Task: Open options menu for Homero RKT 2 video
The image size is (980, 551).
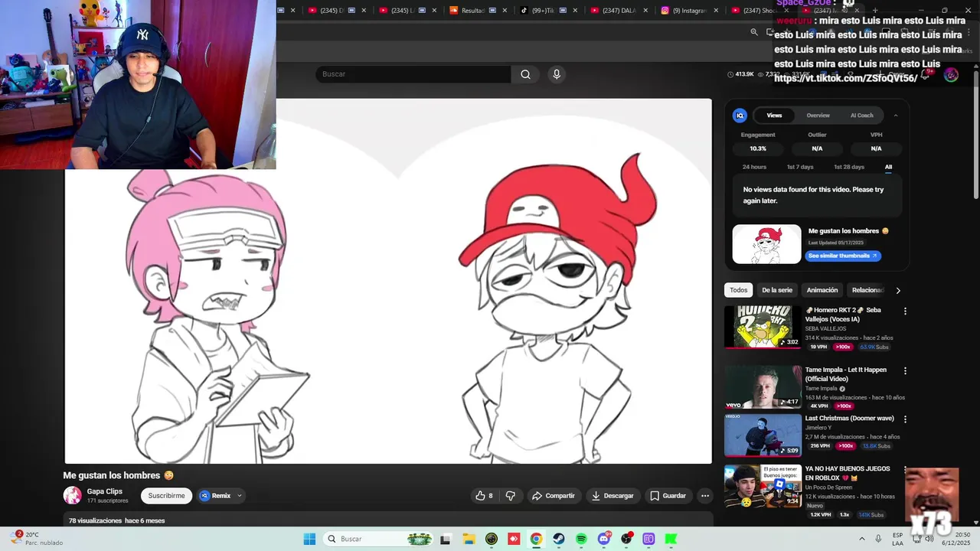Action: click(905, 311)
